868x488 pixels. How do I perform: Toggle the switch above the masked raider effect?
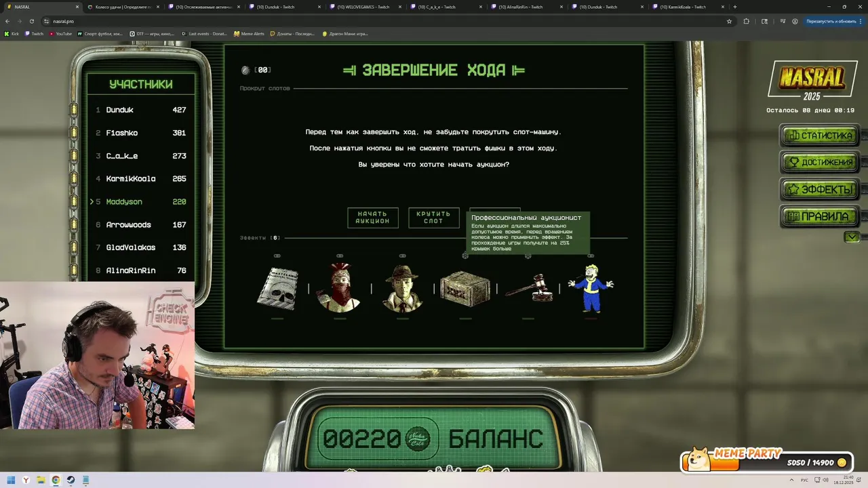tap(340, 256)
